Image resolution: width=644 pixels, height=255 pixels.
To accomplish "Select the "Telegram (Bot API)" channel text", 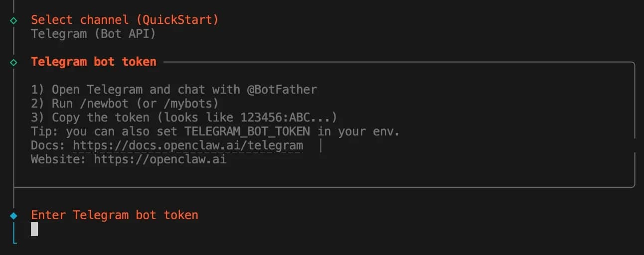I will click(x=94, y=34).
